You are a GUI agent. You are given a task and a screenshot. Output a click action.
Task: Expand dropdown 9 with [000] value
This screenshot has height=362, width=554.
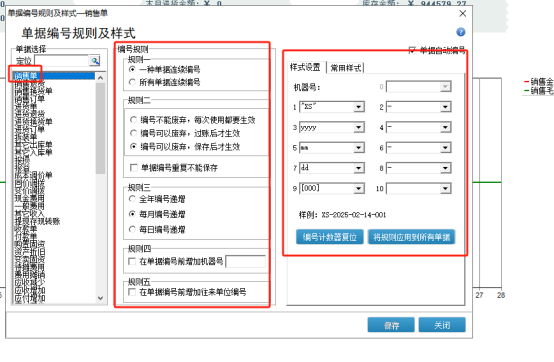pyautogui.click(x=358, y=189)
